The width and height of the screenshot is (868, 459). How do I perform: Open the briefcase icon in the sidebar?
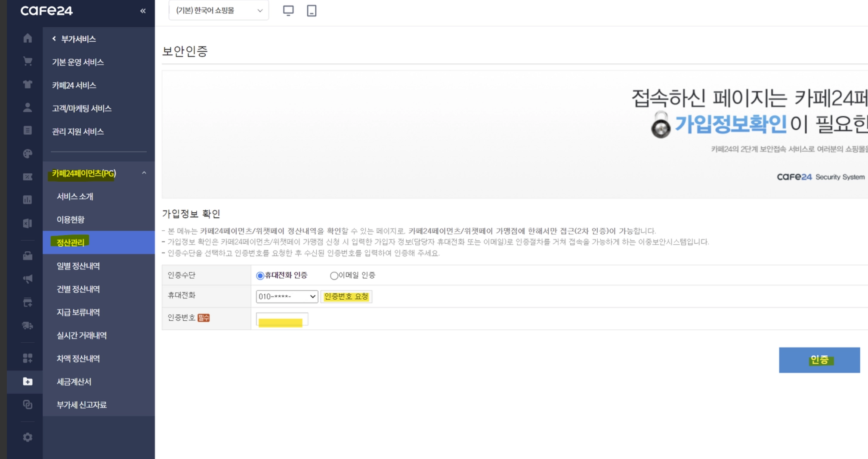(x=28, y=256)
